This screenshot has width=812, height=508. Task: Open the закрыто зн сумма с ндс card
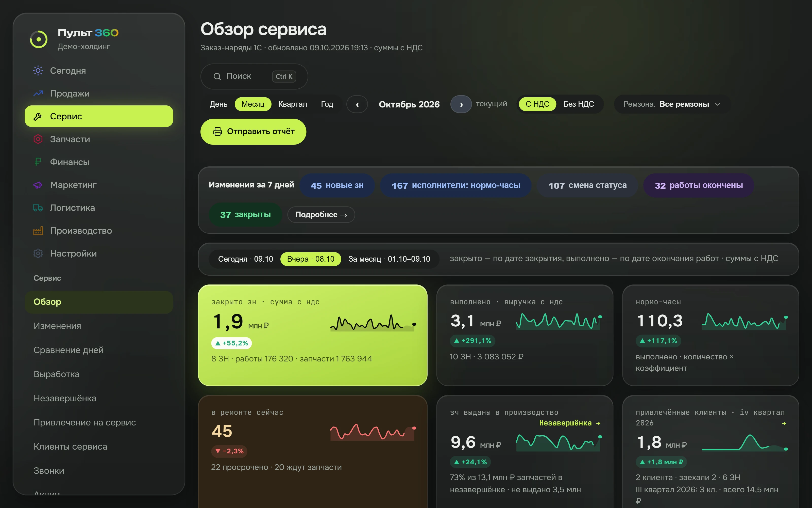(313, 335)
